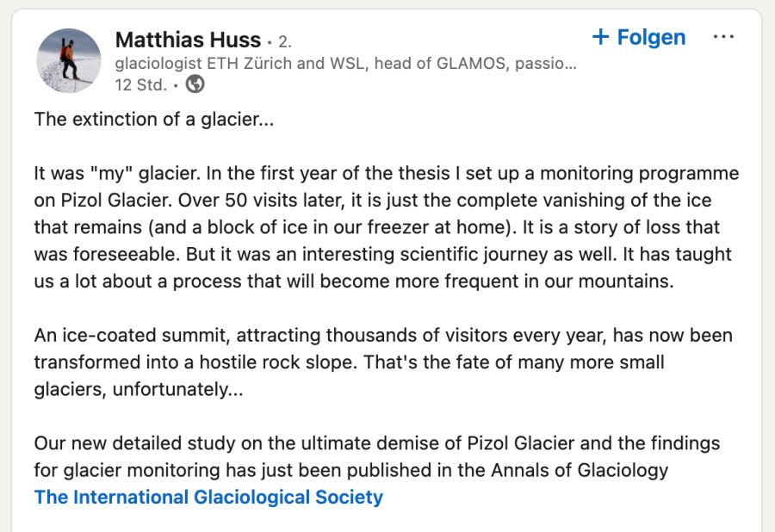Click the author name Matthias Huss

[188, 40]
